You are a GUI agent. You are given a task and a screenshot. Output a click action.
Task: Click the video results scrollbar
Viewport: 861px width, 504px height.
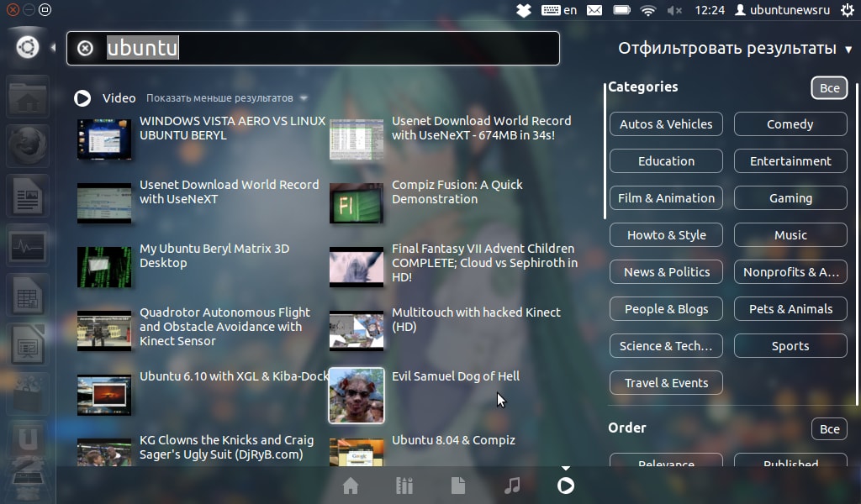click(605, 151)
